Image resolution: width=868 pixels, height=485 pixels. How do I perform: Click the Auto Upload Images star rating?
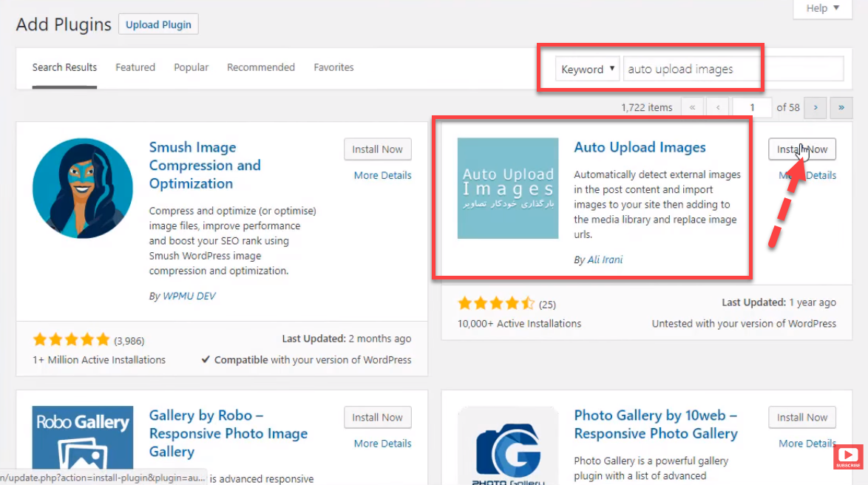coord(496,303)
